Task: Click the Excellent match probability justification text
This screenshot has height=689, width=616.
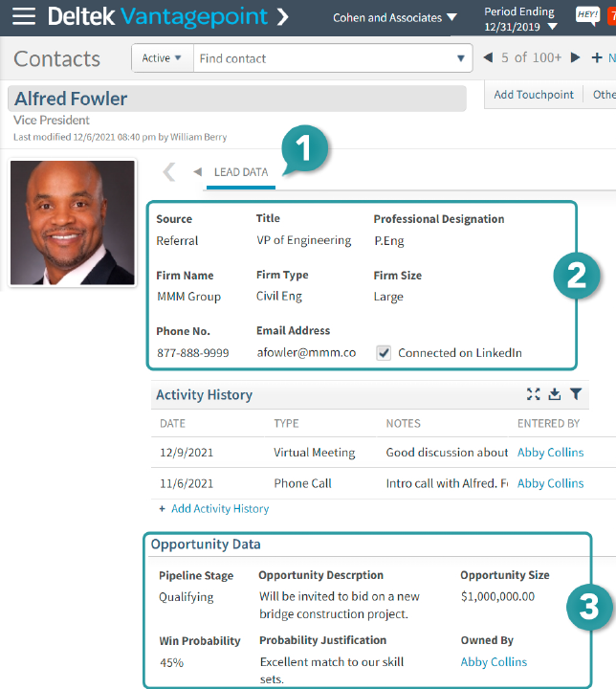Action: pyautogui.click(x=332, y=671)
